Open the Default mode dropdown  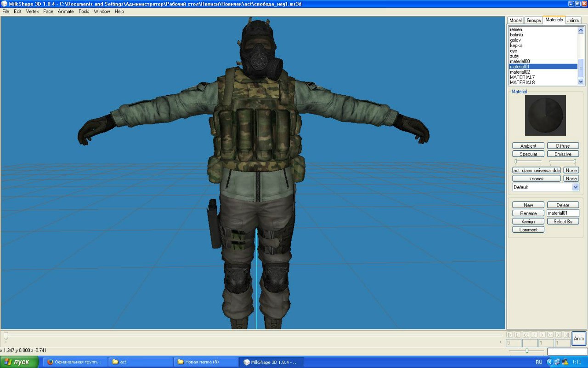[x=545, y=187]
